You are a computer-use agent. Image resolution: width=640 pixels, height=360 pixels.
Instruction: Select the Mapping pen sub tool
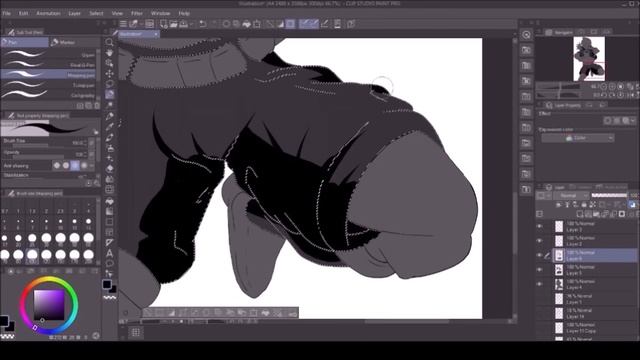tap(48, 74)
